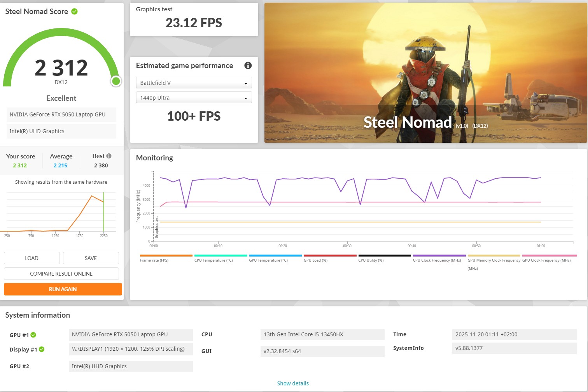Click the GPU Clock Frequency pink color bar
The image size is (588, 392).
tap(549, 256)
